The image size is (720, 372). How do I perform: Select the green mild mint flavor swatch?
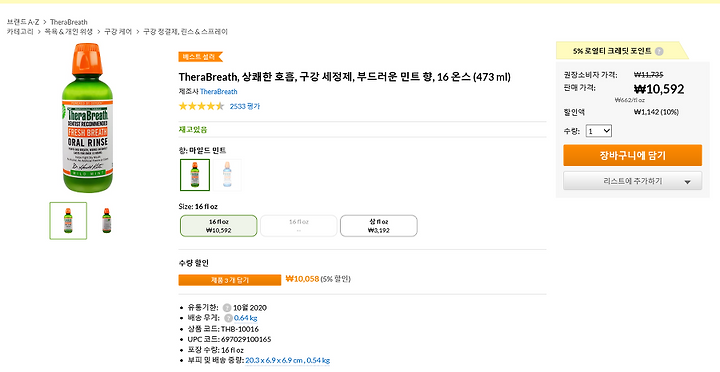pos(195,175)
